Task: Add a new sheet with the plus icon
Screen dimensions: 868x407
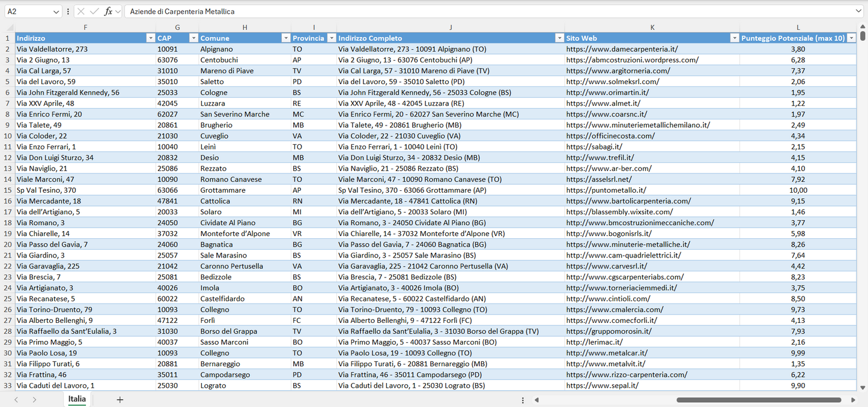Action: click(120, 399)
